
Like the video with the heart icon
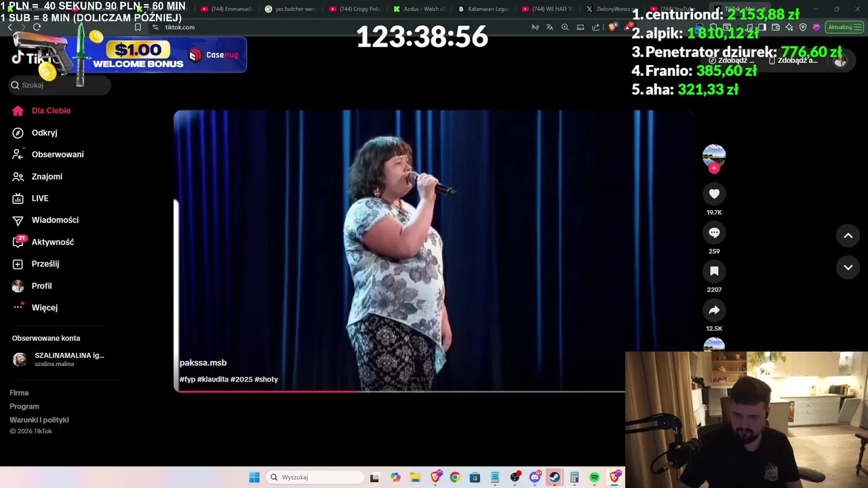(714, 194)
